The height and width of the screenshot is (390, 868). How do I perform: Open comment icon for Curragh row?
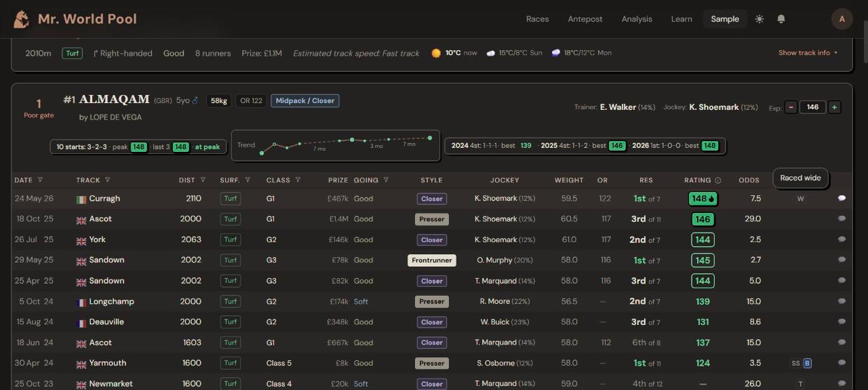[x=842, y=199]
